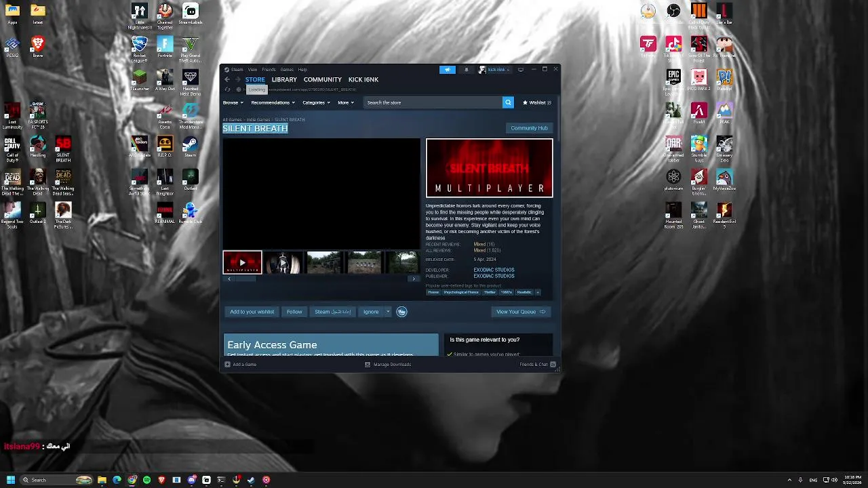Open Spotify from the taskbar
868x488 pixels.
146,480
